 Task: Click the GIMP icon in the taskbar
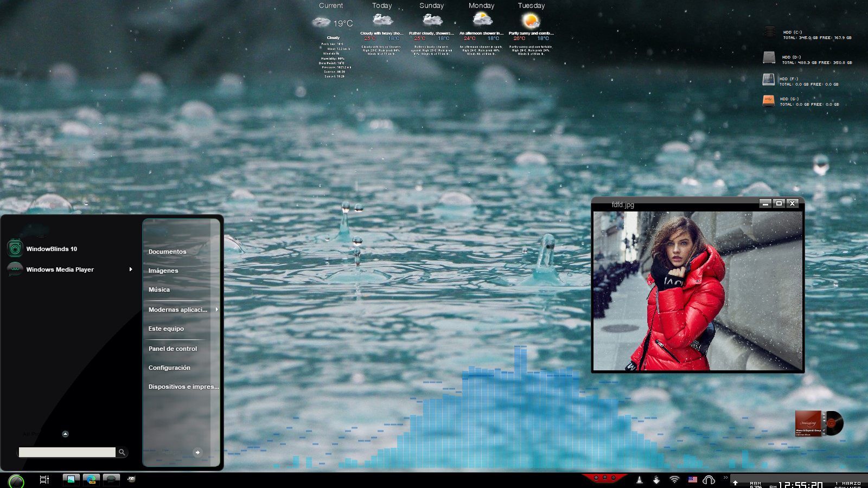coord(131,479)
